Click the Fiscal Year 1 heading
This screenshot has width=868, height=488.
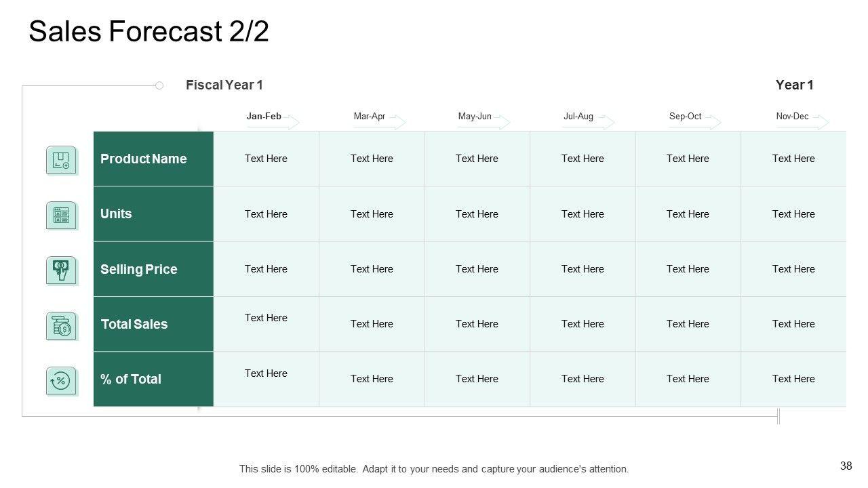(224, 85)
